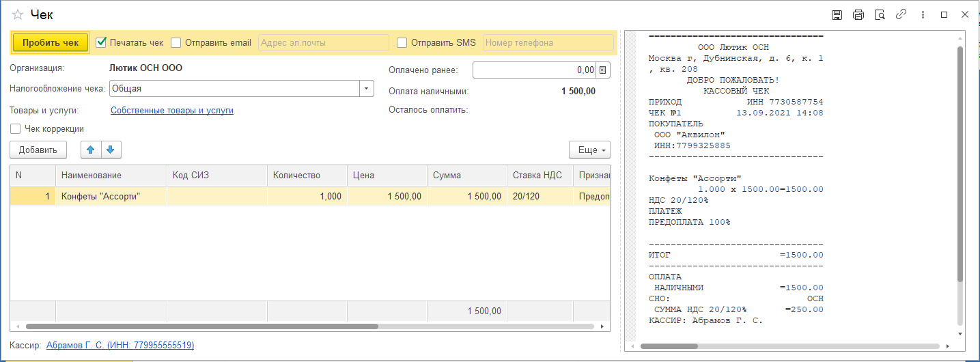Click the Добавить button

pyautogui.click(x=38, y=150)
